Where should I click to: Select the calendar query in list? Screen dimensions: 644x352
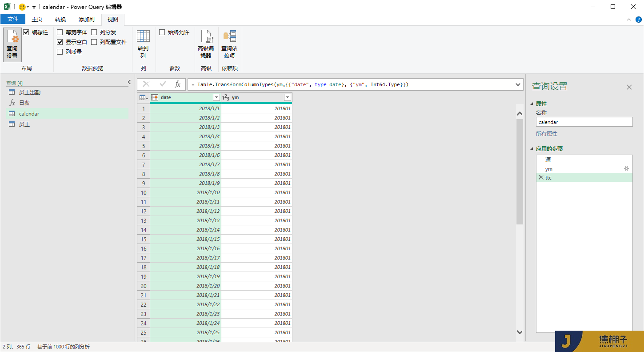[67, 113]
